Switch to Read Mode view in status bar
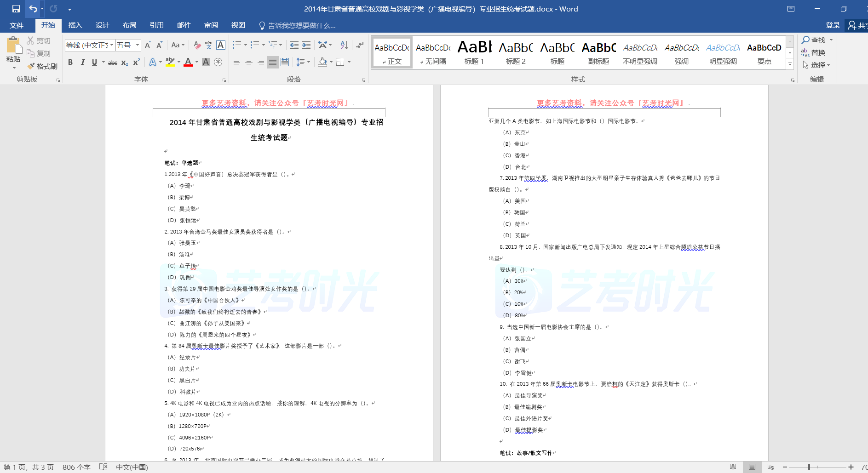Viewport: 868px width, 473px height. [733, 467]
